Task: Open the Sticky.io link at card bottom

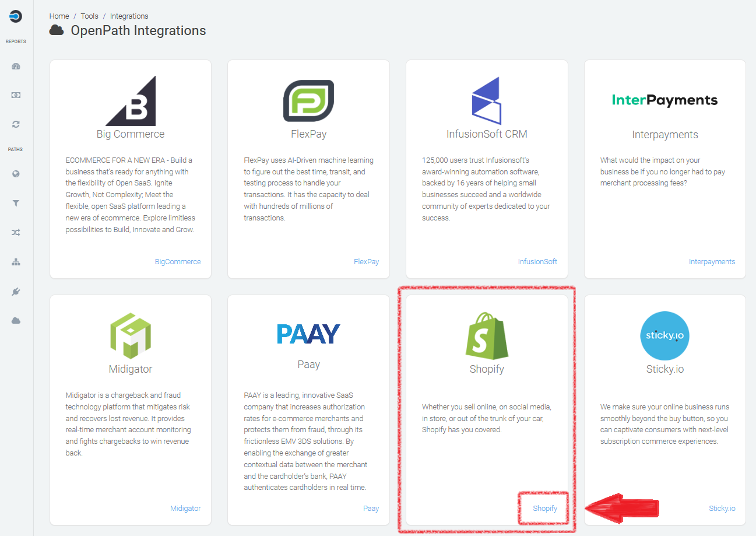Action: coord(722,509)
